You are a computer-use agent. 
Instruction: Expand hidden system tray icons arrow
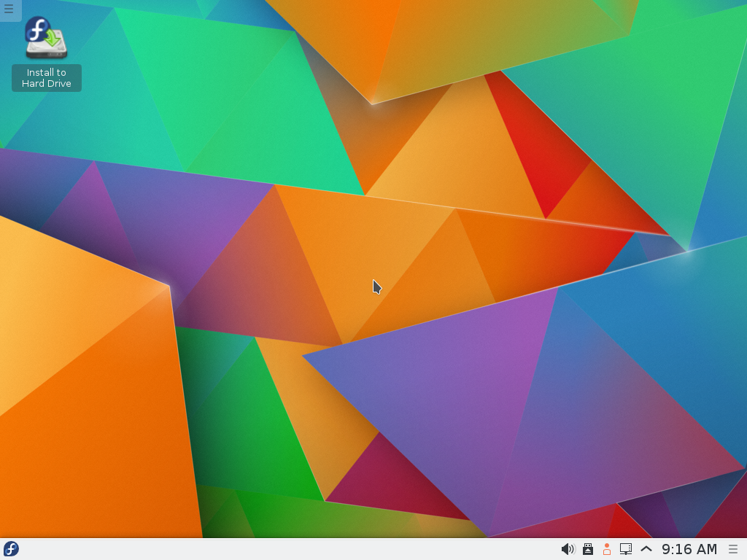coord(646,549)
